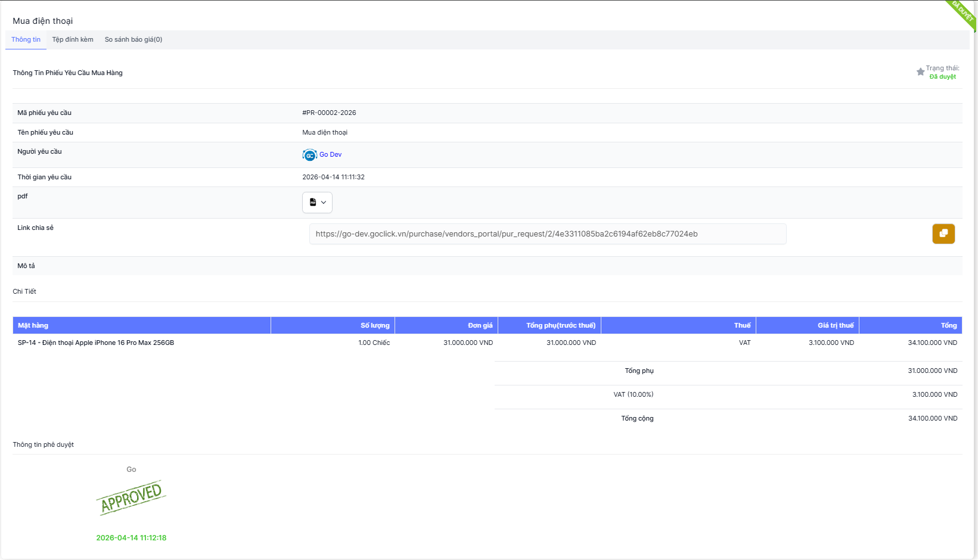Screen dimensions: 978x560
Task: Click the share link URL field
Action: [x=547, y=234]
